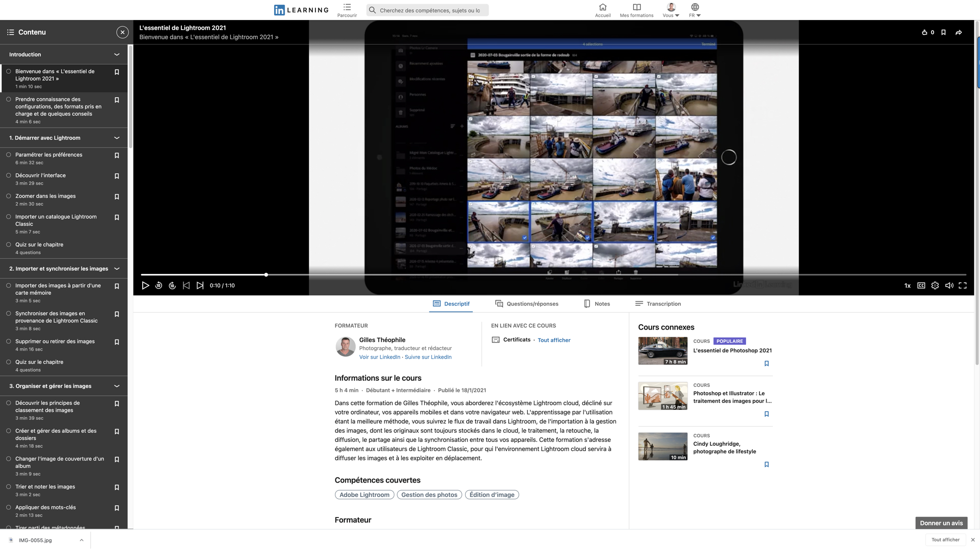
Task: Close the downloads bar
Action: click(x=973, y=540)
